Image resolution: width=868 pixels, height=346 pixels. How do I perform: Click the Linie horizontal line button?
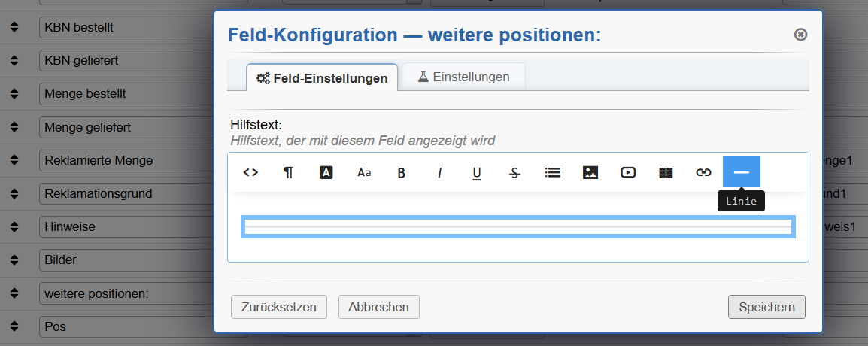(741, 172)
